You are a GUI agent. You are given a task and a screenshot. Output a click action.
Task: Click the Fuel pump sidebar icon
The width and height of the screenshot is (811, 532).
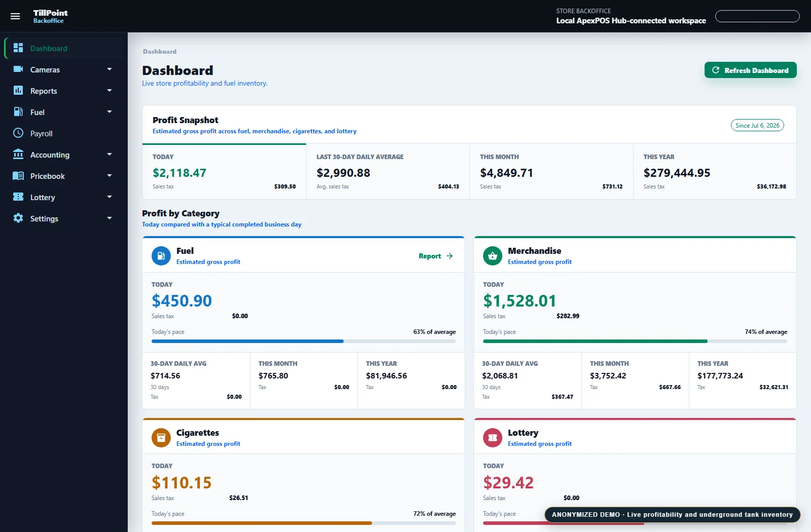tap(18, 111)
